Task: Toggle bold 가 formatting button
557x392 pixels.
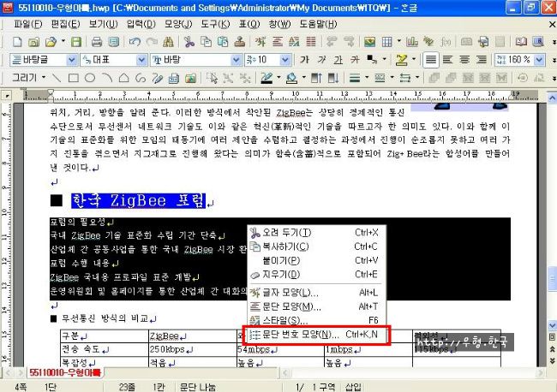Action: [304, 60]
